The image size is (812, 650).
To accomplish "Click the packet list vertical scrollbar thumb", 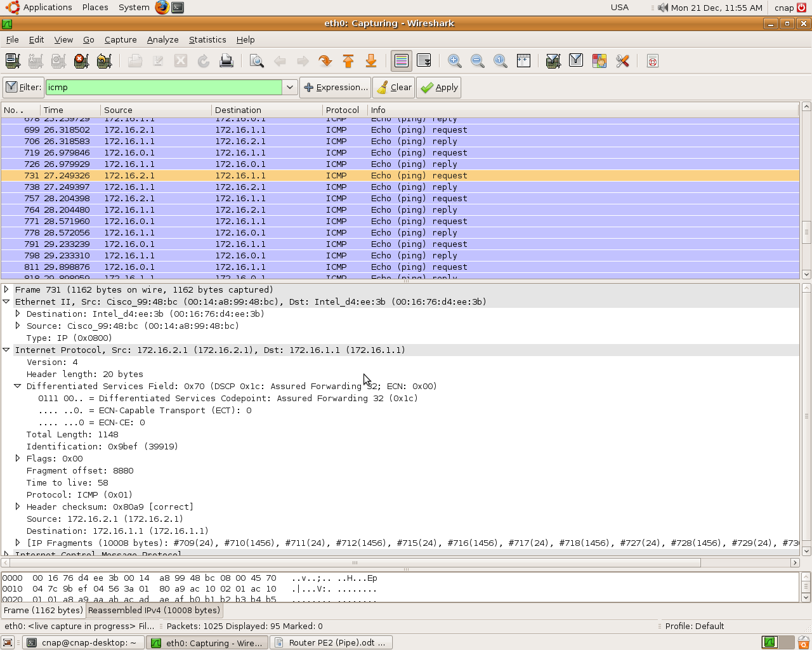I will (x=806, y=232).
